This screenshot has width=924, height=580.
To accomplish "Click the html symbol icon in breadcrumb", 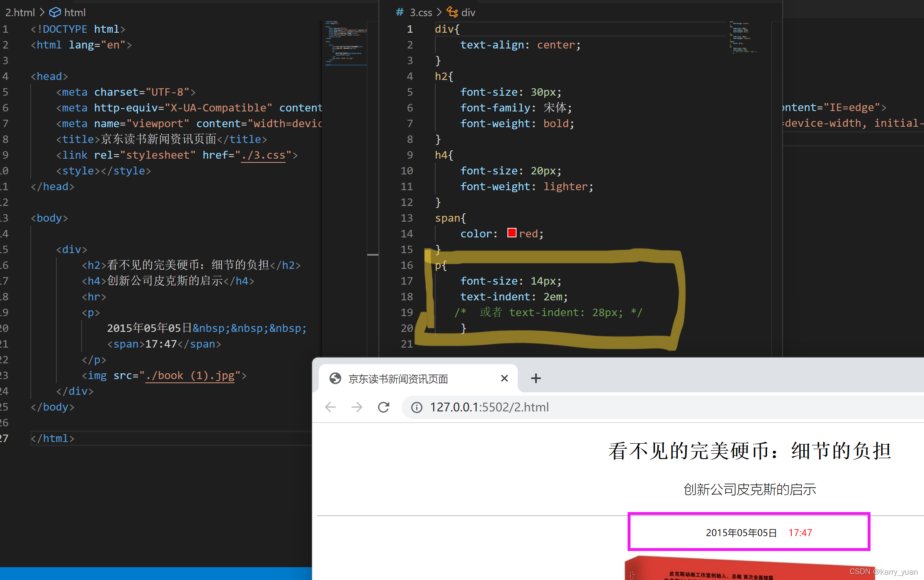I will coord(55,12).
